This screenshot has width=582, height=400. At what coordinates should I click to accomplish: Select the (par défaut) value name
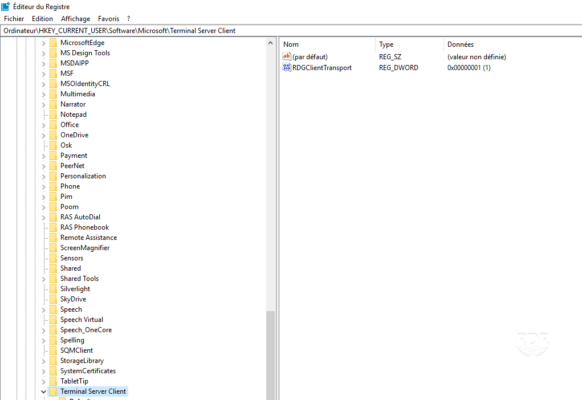pos(310,57)
